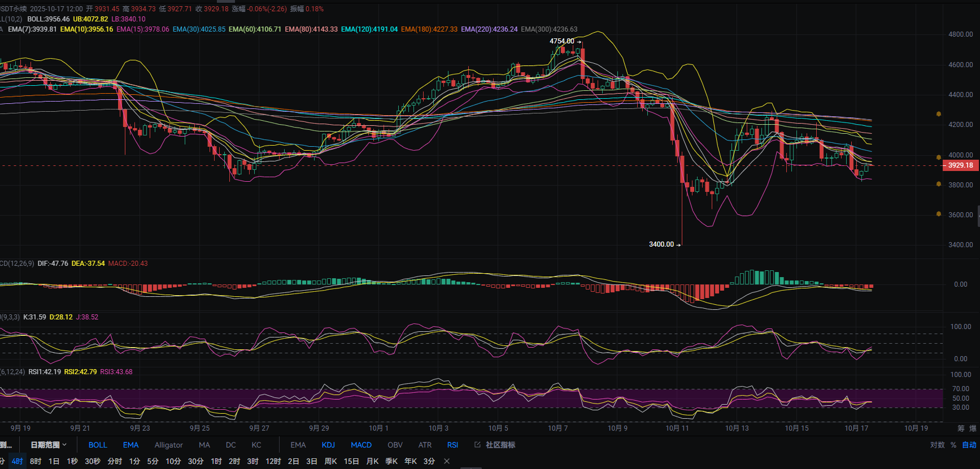Screen dimensions: 980x469
Task: Click the price alert bell near 3800.00
Action: click(x=939, y=184)
